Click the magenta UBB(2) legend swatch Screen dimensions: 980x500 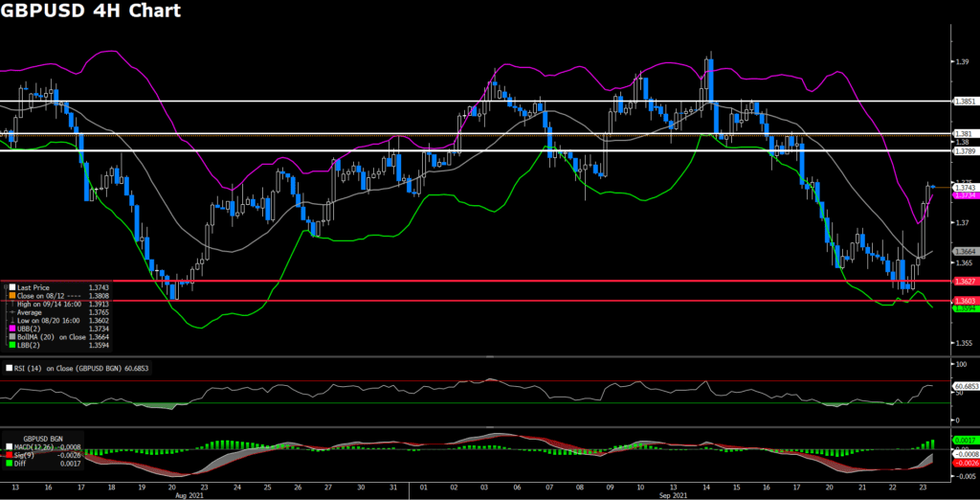[12, 329]
